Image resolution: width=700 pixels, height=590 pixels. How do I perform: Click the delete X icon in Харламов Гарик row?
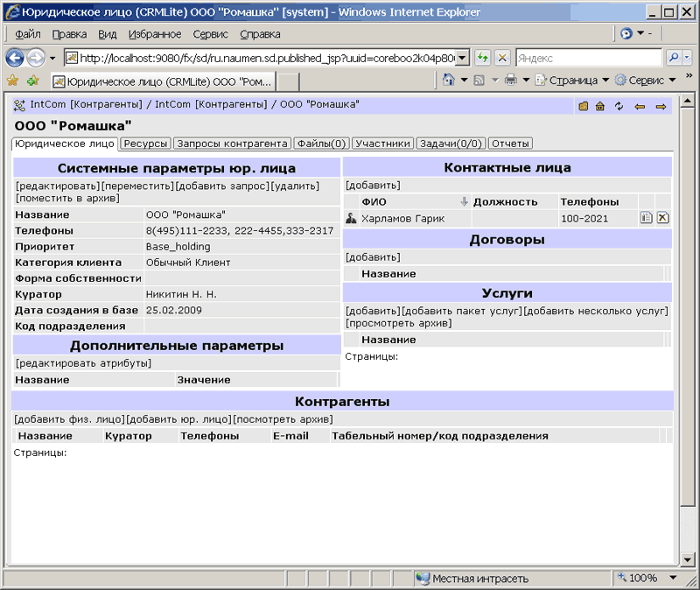[662, 217]
